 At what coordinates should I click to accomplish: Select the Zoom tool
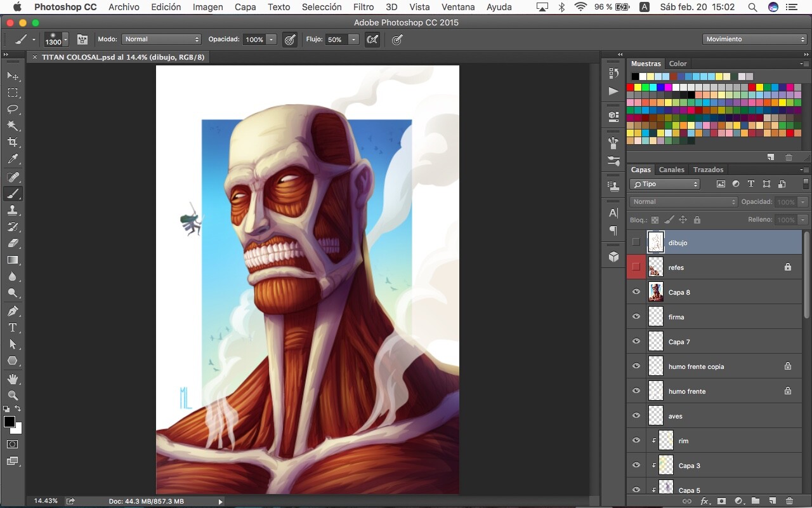click(x=13, y=396)
